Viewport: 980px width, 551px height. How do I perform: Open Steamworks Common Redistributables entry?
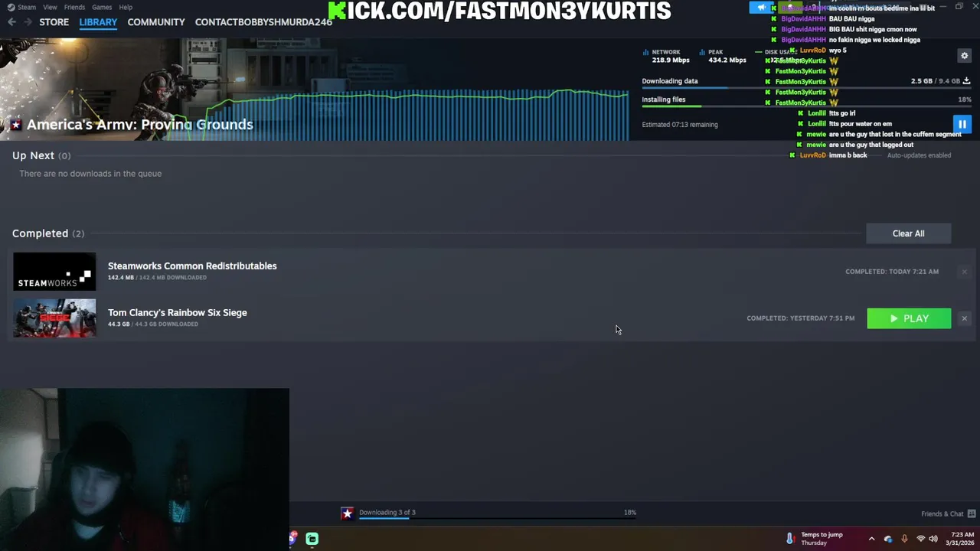tap(192, 266)
